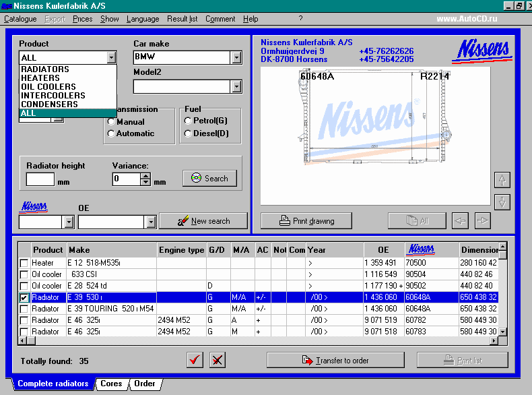
Task: Click the red checkmark select-all button
Action: (195, 360)
